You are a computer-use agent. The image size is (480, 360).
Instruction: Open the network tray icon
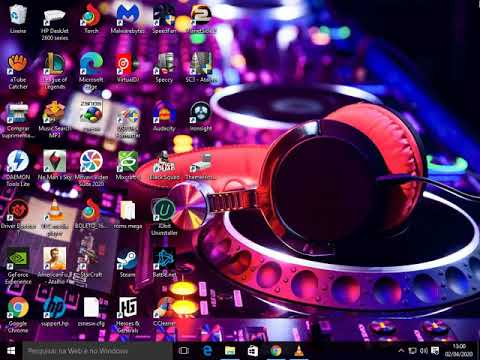[412, 351]
